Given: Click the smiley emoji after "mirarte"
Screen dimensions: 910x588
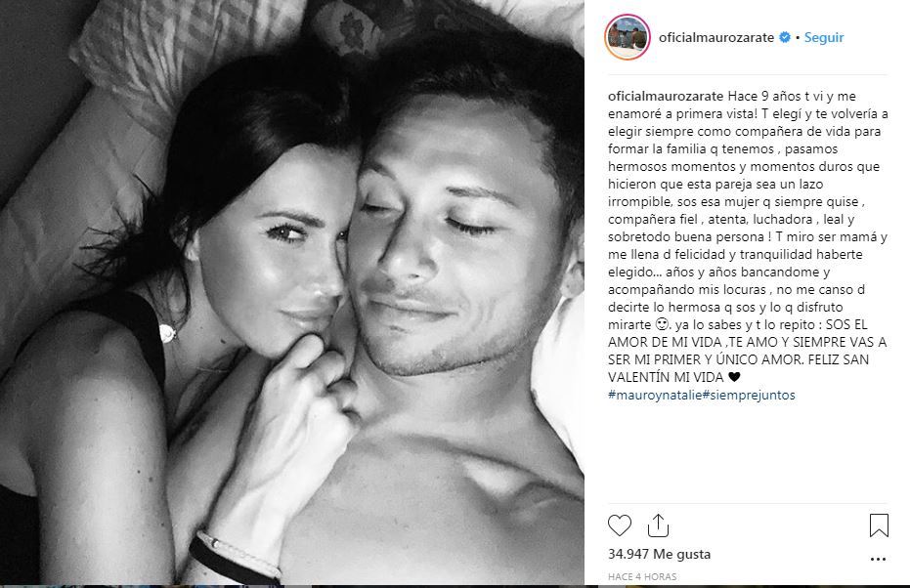Looking at the screenshot, I should pos(661,324).
